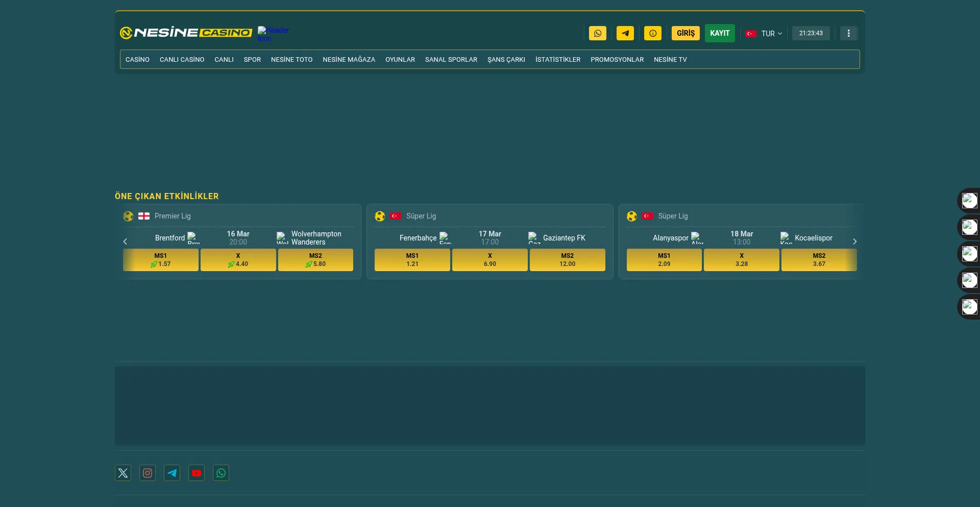Open the Telegram link in the footer
Viewport: 980px width, 507px height.
click(172, 473)
